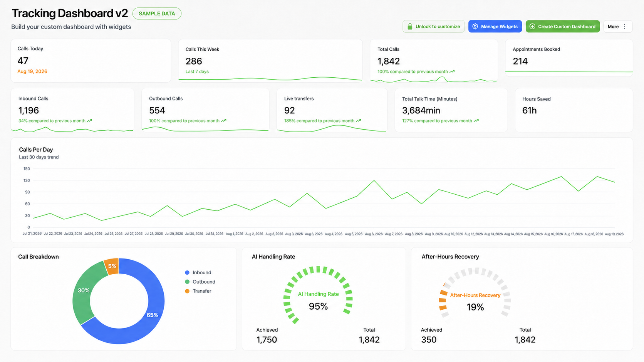Click the trend arrow icon in Inbound Calls
The width and height of the screenshot is (644, 362).
89,121
